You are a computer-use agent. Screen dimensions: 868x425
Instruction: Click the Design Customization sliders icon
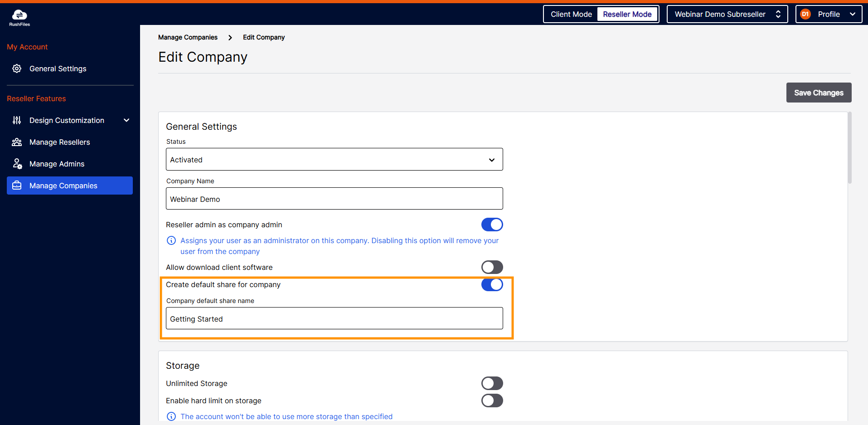tap(17, 120)
